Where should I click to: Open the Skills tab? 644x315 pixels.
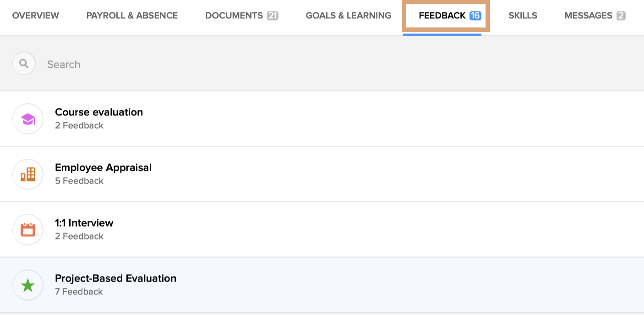click(523, 16)
